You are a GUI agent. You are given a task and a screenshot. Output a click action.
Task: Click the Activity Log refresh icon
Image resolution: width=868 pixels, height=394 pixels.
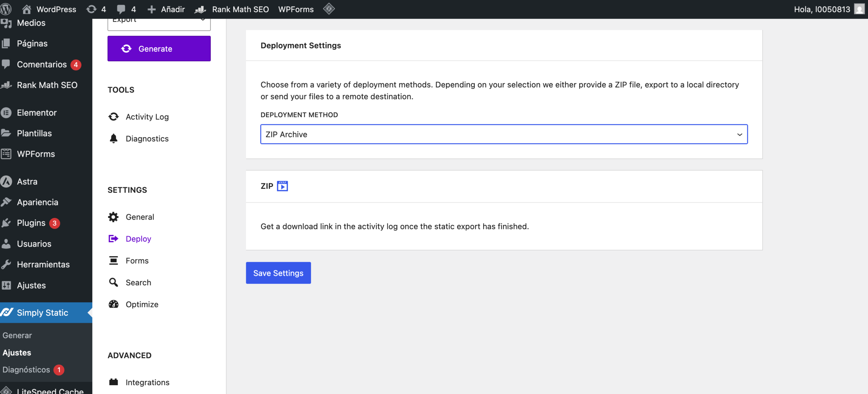[114, 117]
